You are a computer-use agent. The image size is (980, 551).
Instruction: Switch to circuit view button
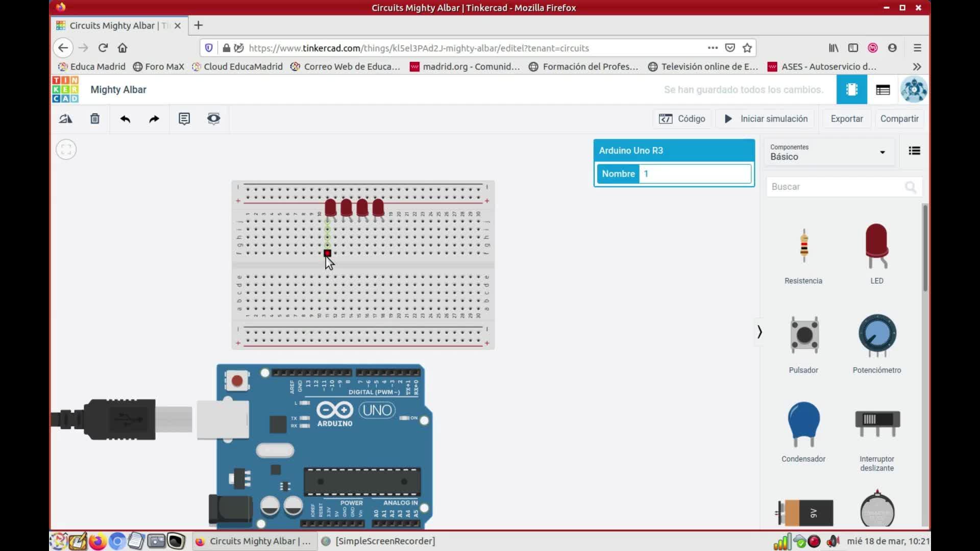click(851, 90)
